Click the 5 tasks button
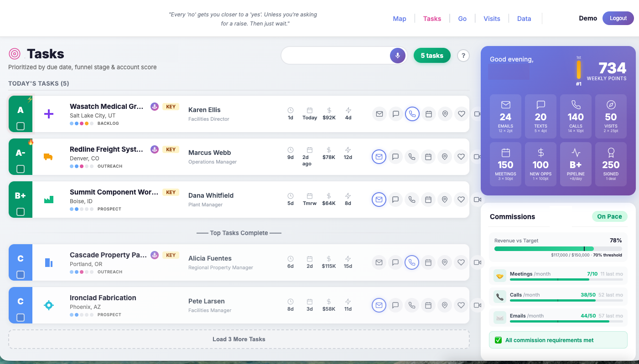The height and width of the screenshot is (364, 639). (x=432, y=56)
